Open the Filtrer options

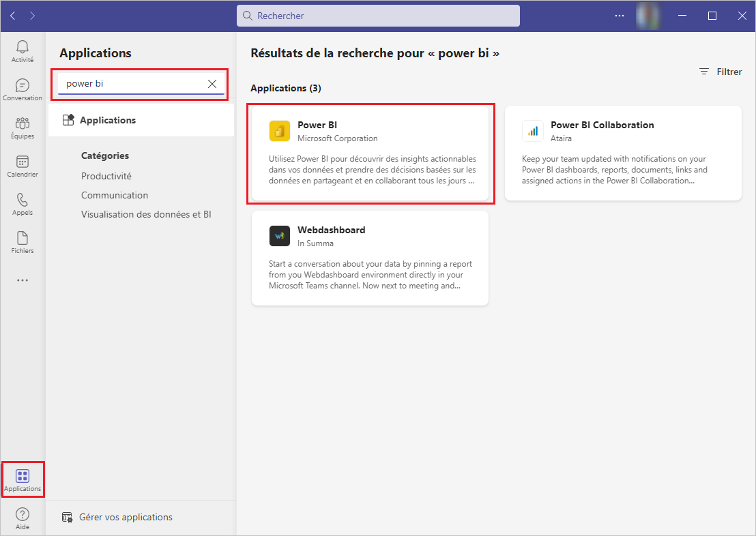(x=721, y=72)
